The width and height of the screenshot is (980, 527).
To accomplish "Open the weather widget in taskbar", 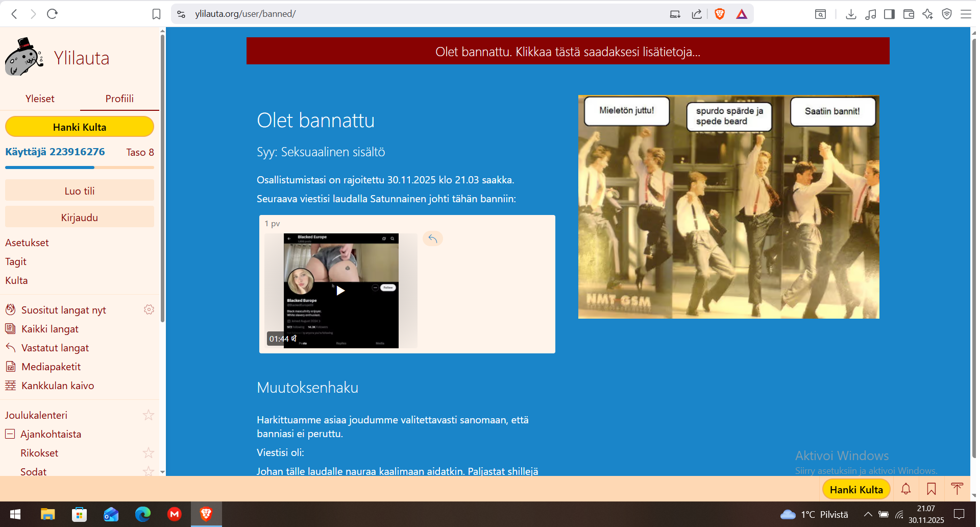I will point(814,514).
